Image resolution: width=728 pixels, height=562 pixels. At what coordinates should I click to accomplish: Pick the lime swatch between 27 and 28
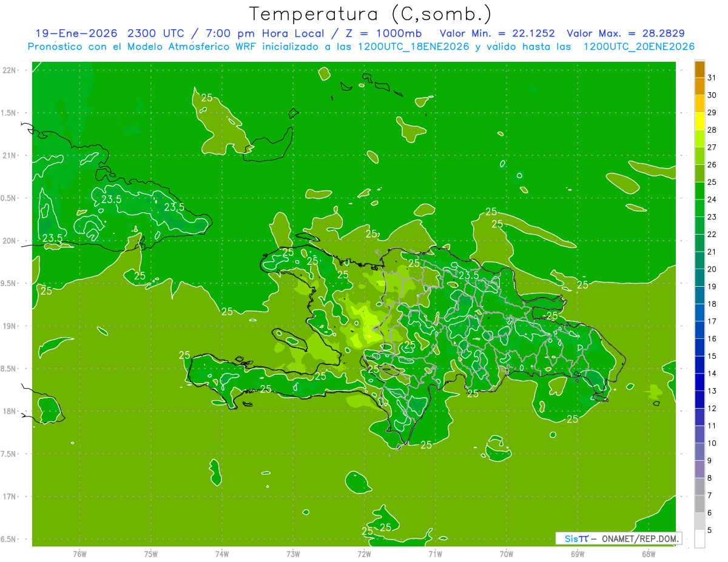coord(699,139)
